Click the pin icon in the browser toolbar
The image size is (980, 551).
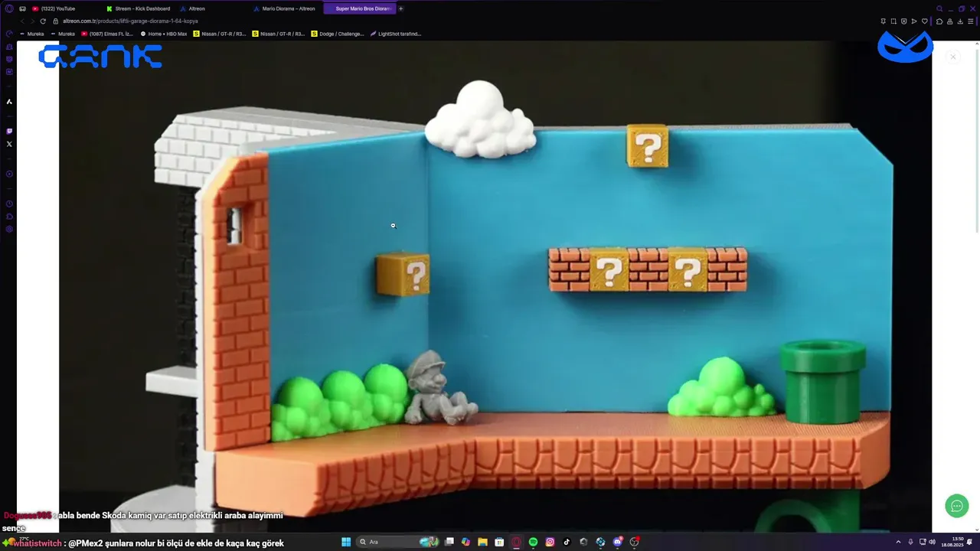tap(883, 21)
